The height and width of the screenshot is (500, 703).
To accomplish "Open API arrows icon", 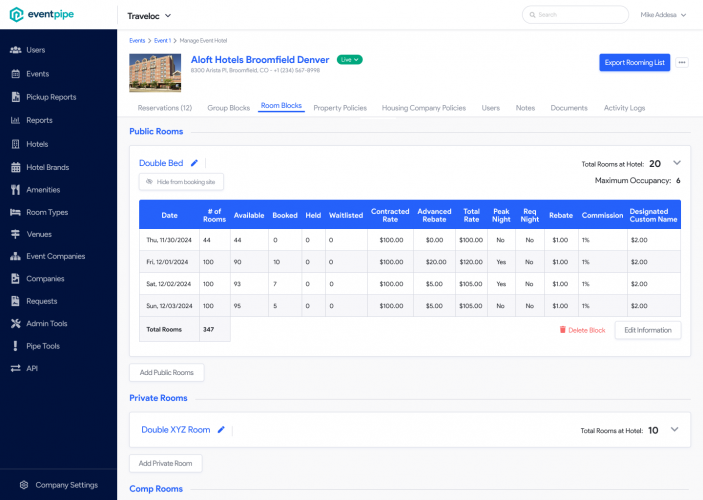I will point(16,368).
